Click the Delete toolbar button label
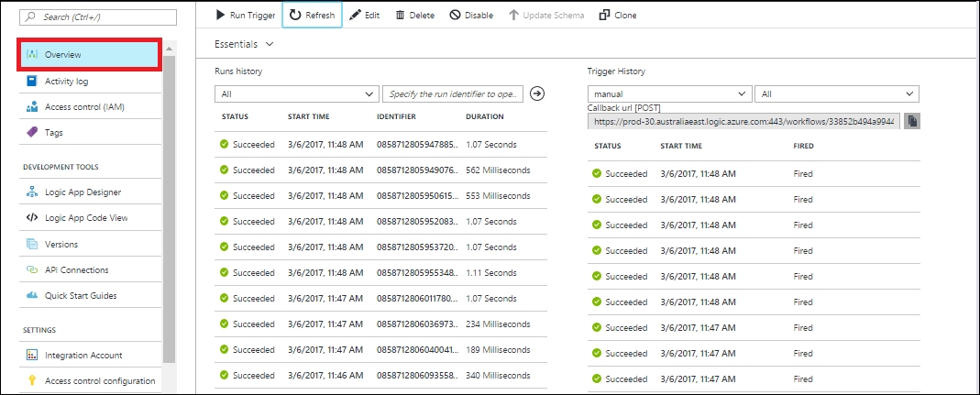The height and width of the screenshot is (395, 980). pyautogui.click(x=422, y=16)
